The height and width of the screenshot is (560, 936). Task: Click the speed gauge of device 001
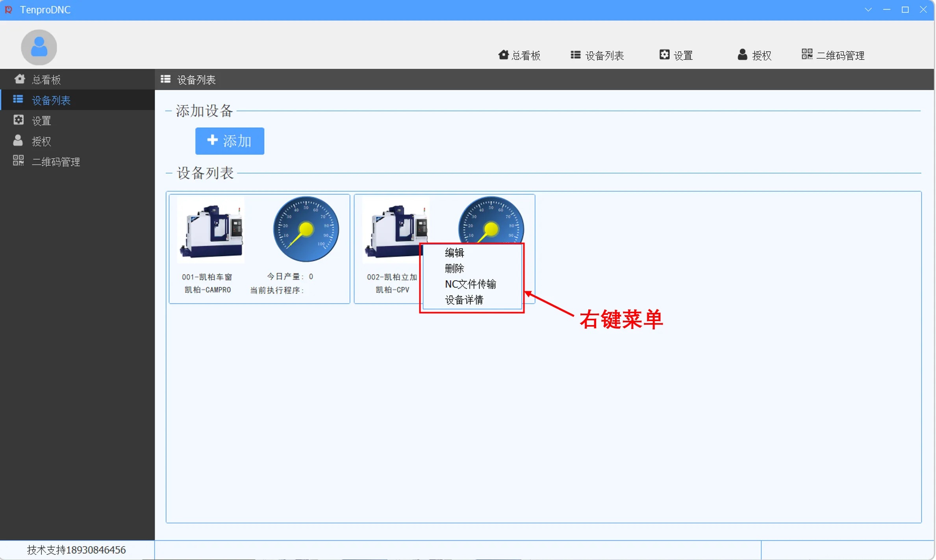[306, 229]
